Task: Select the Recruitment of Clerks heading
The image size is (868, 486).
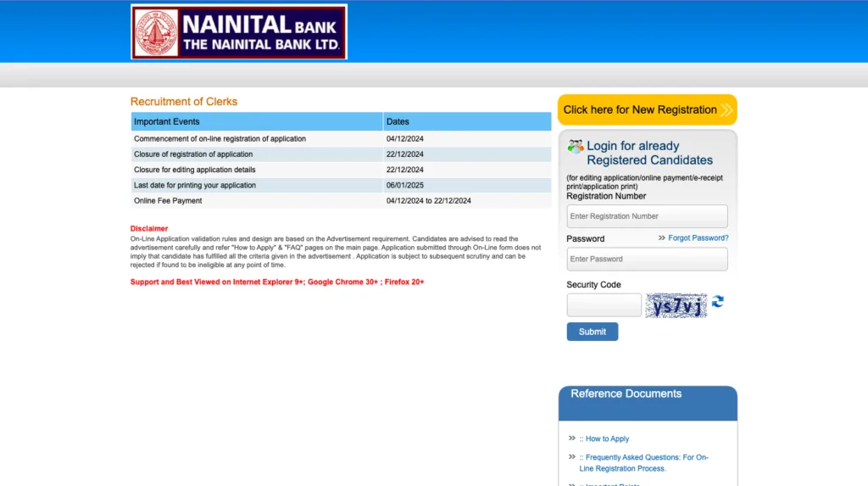Action: pos(184,102)
